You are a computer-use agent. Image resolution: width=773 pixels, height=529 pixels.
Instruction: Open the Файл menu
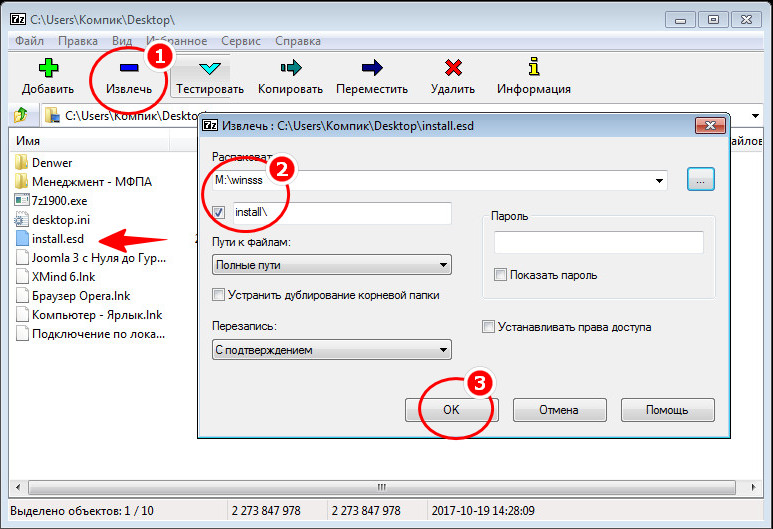(x=30, y=41)
